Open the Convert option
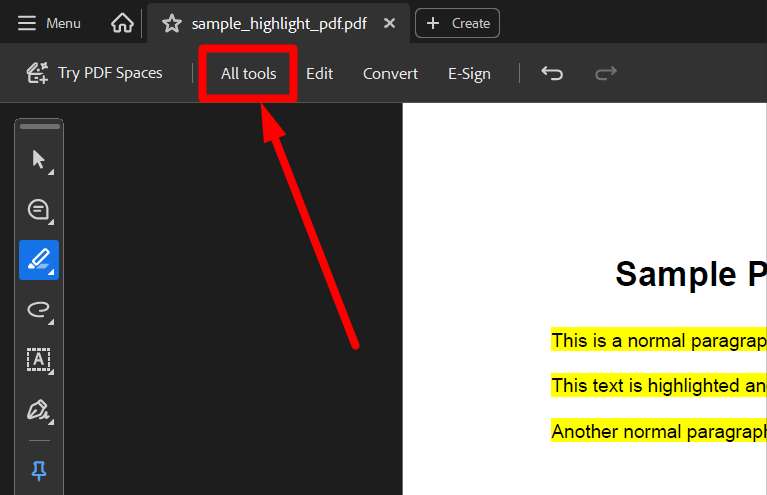 point(390,73)
